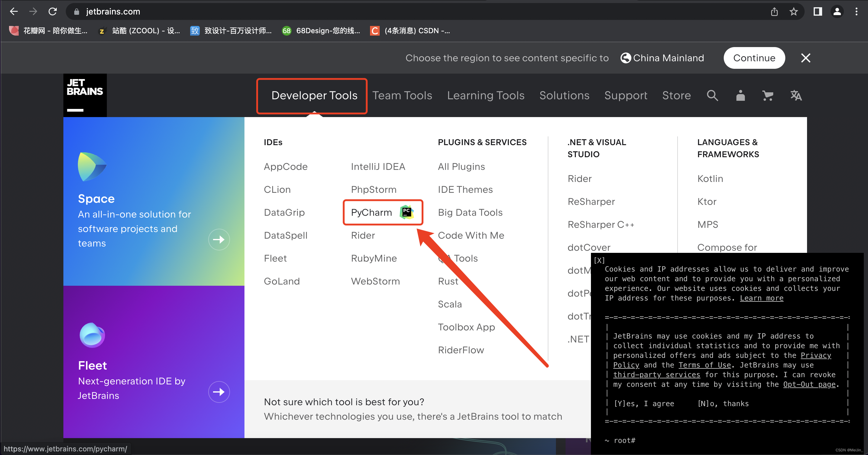Dismiss cookie popup with [X]
This screenshot has height=455, width=868.
tap(599, 260)
